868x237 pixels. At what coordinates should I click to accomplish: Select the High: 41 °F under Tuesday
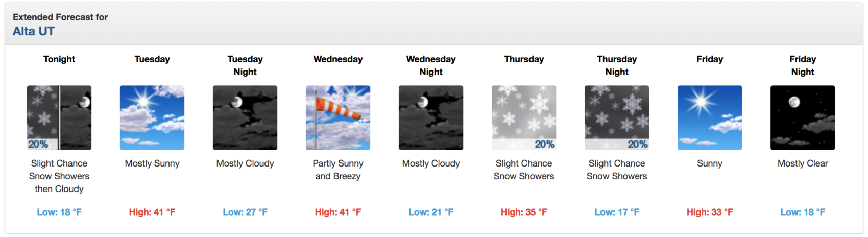(x=152, y=212)
